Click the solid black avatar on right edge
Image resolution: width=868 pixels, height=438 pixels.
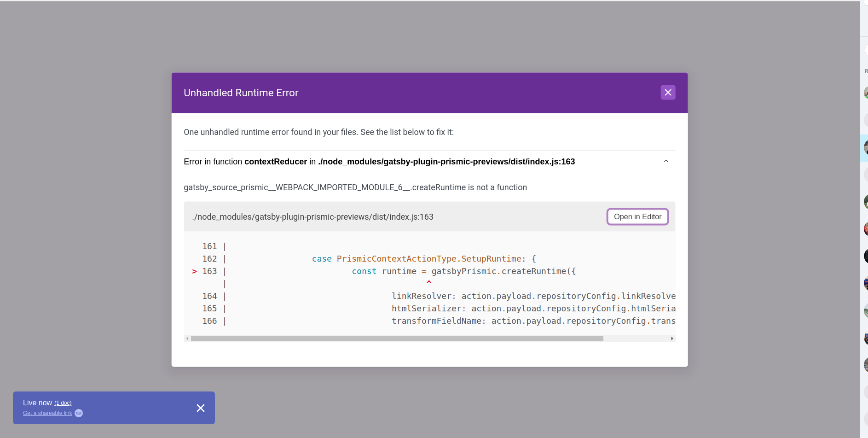[865, 256]
